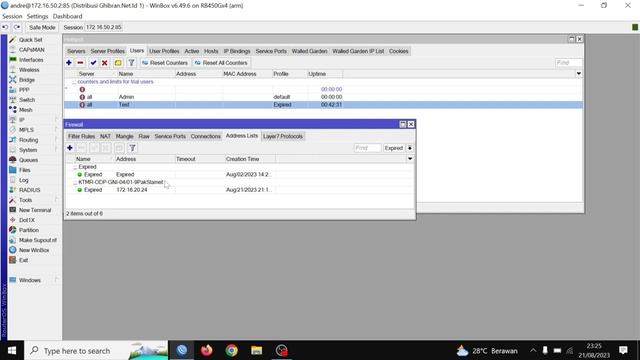The width and height of the screenshot is (640, 360).
Task: Expand the Windows submenu
Action: click(x=30, y=280)
